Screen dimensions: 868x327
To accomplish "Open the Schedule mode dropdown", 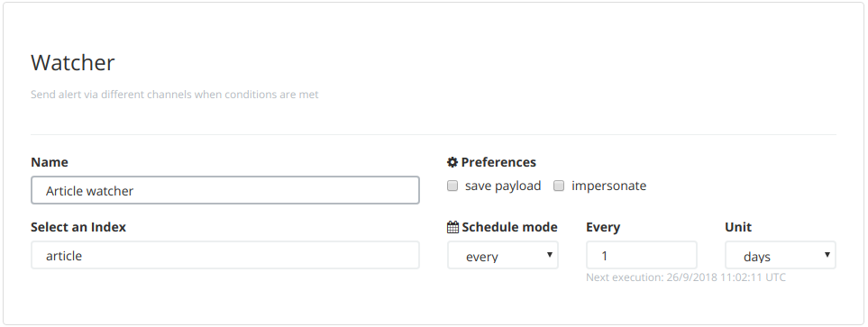I will (x=503, y=255).
